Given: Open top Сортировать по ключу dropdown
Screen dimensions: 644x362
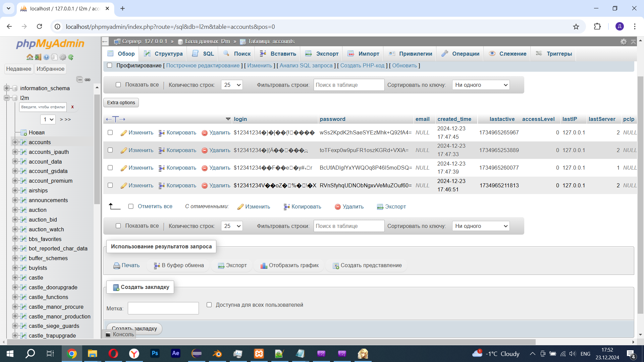Looking at the screenshot, I should pyautogui.click(x=480, y=85).
